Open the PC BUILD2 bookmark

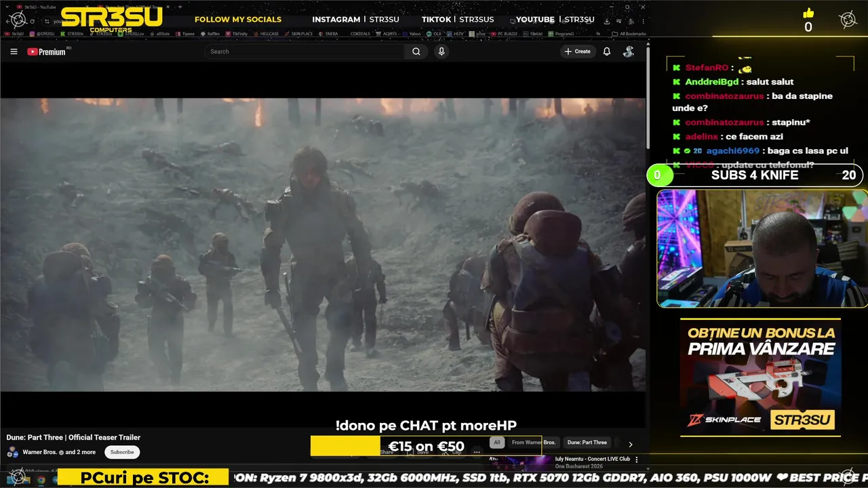[x=504, y=33]
